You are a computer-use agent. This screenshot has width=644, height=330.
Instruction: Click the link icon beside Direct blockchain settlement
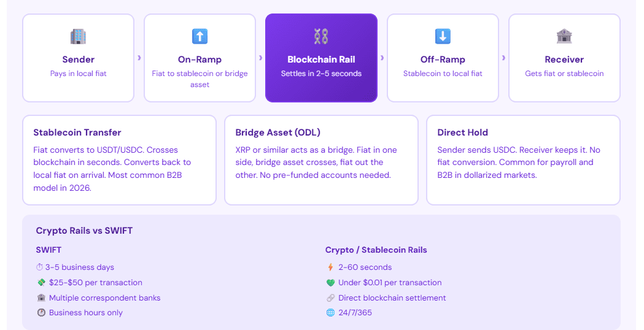[x=330, y=298]
